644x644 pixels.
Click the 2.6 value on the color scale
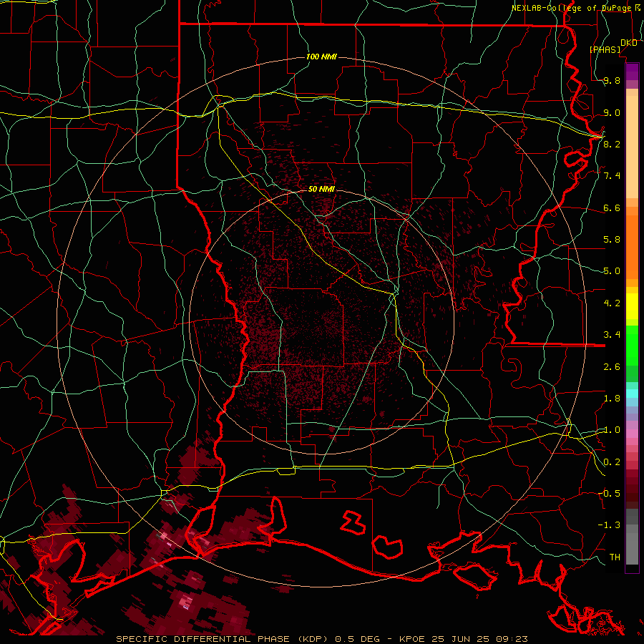[x=612, y=367]
